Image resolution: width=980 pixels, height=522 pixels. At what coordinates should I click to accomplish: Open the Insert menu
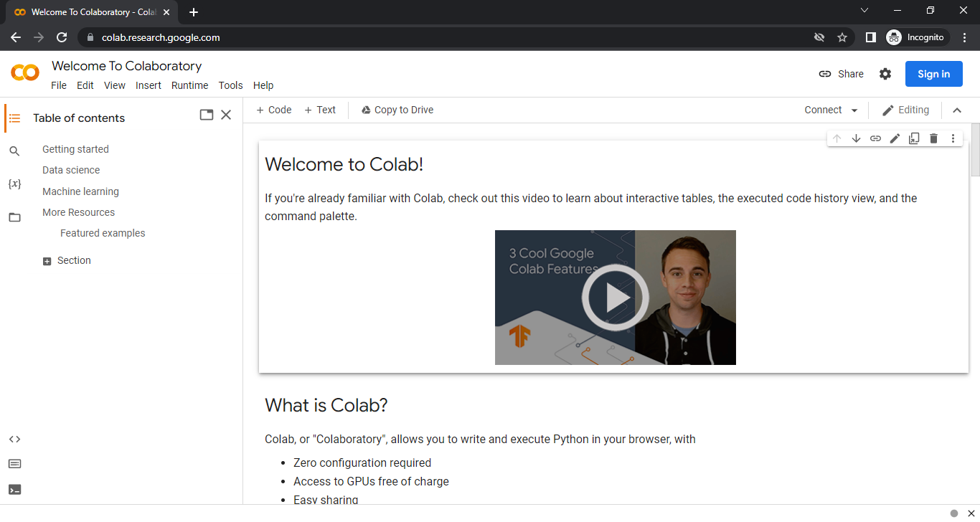click(x=149, y=85)
